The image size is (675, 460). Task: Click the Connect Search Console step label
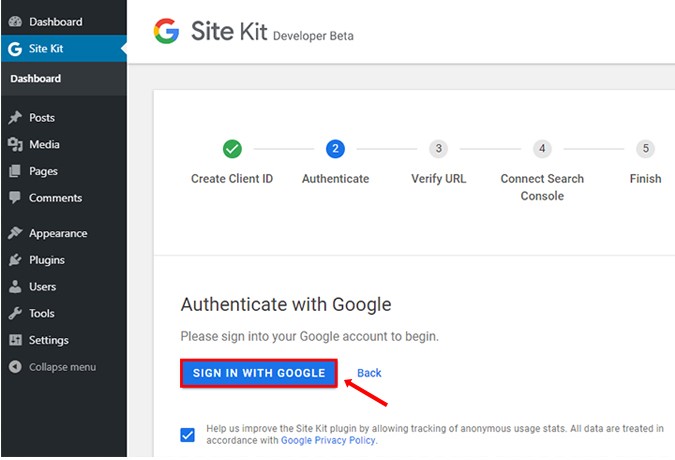(x=542, y=187)
